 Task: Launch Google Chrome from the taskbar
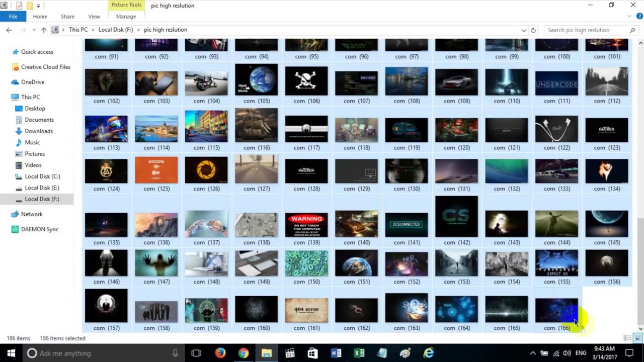click(243, 353)
